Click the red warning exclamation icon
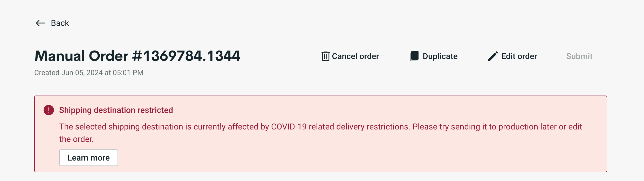Screen dimensions: 644x181 pos(48,110)
